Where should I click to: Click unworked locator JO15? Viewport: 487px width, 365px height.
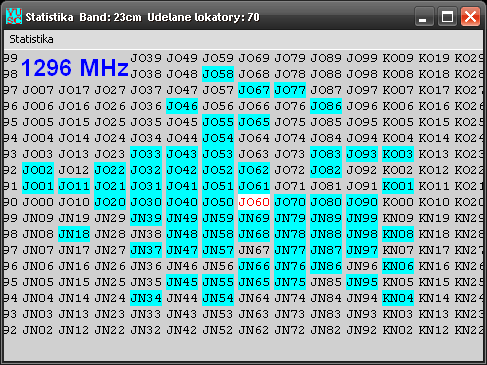pos(74,122)
